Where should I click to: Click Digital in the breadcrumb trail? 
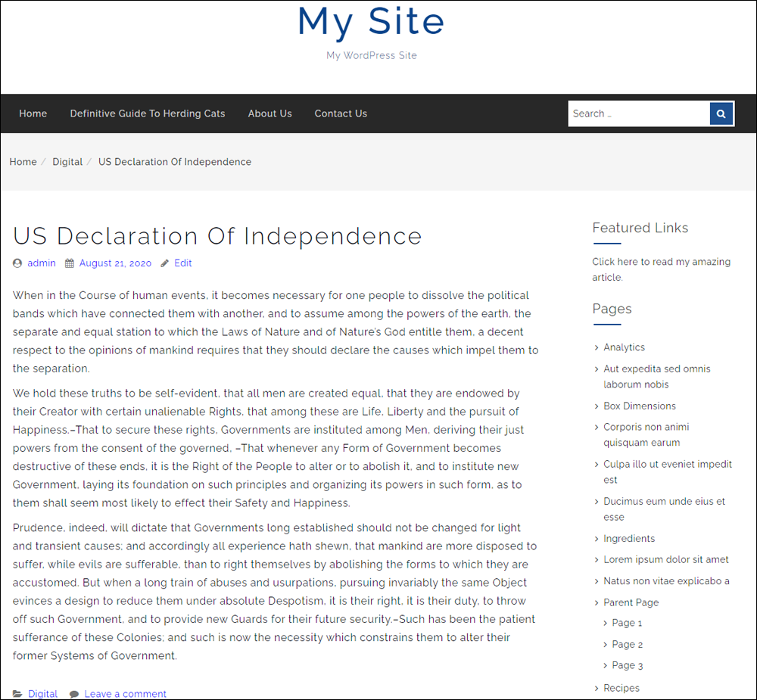pyautogui.click(x=67, y=162)
